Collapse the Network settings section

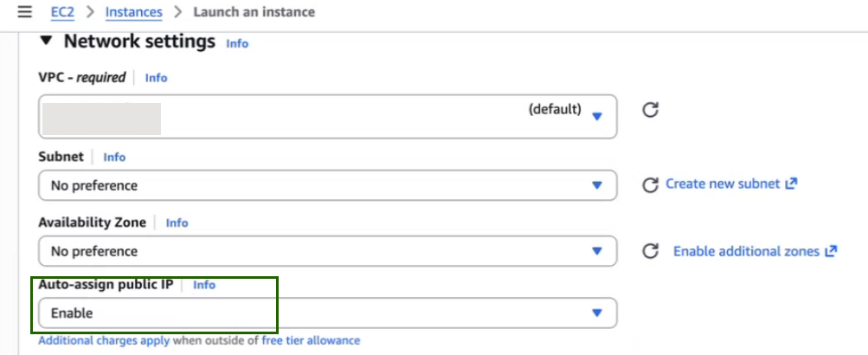(x=47, y=42)
